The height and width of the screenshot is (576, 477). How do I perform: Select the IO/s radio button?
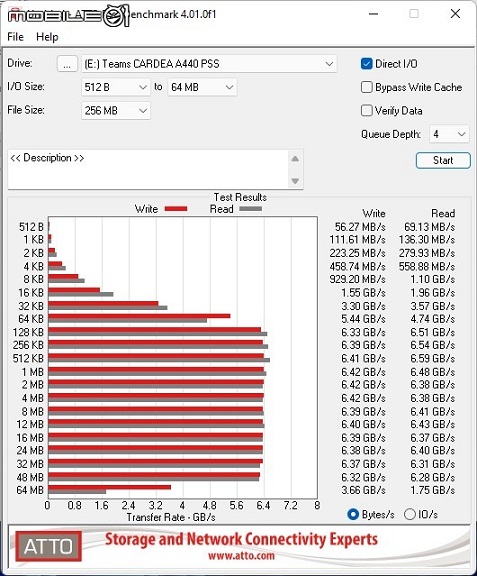coord(409,514)
